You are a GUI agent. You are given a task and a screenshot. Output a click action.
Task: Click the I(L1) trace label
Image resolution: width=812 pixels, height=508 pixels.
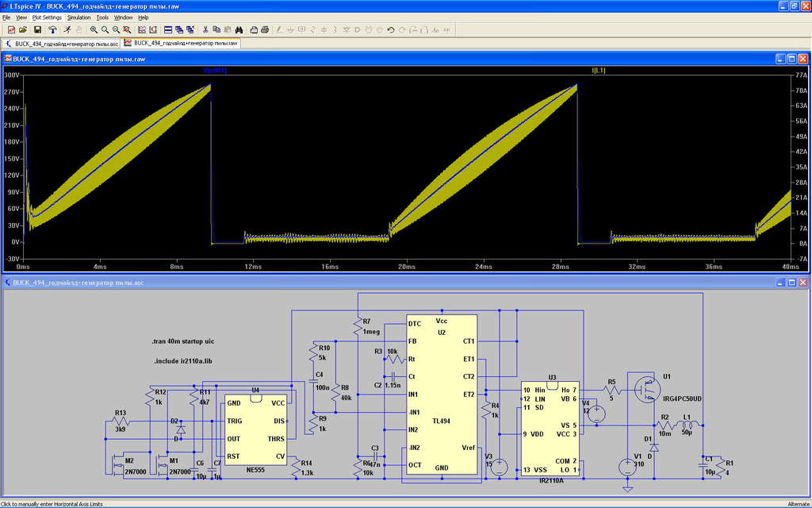click(598, 71)
